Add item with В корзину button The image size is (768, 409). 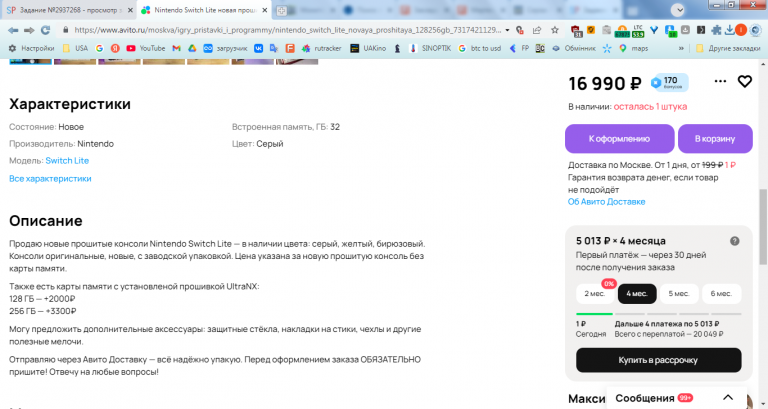coord(715,139)
